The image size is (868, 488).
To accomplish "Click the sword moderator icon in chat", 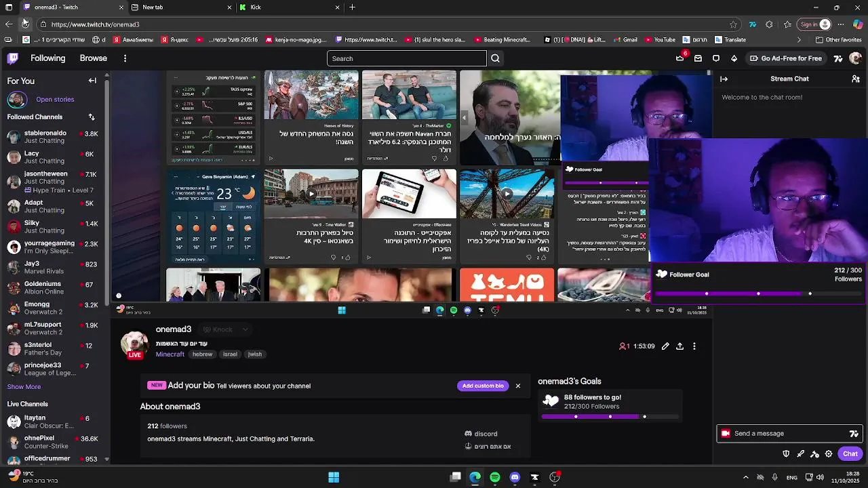I will point(800,454).
